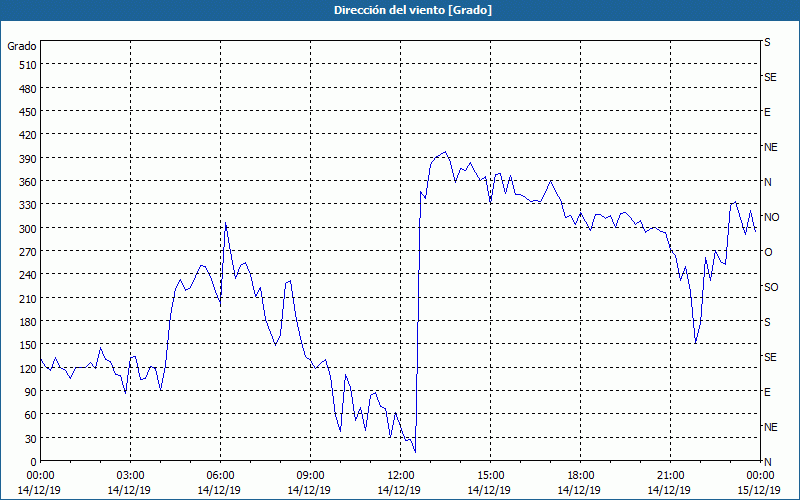Click the 420 y-axis tick label
Screen dimensions: 800x500
(x=27, y=135)
